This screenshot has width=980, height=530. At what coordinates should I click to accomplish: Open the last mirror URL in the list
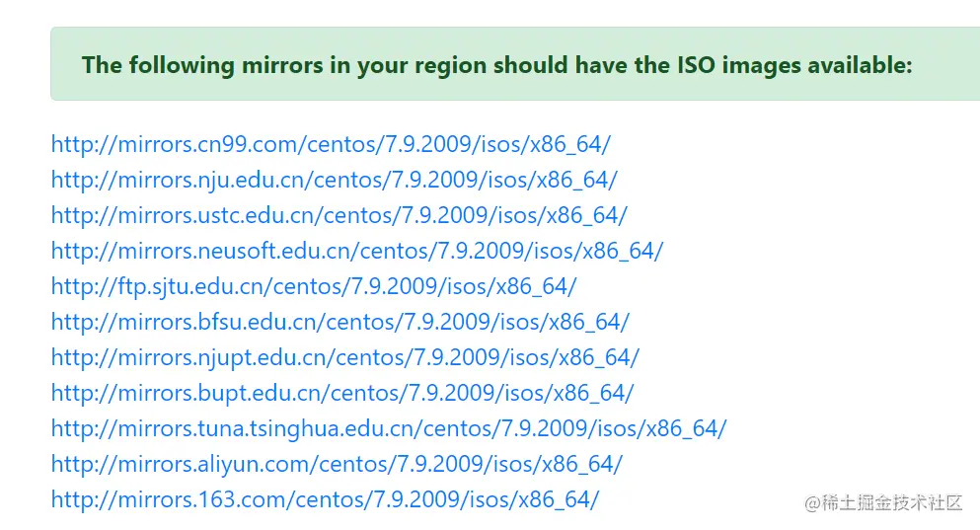click(x=325, y=499)
